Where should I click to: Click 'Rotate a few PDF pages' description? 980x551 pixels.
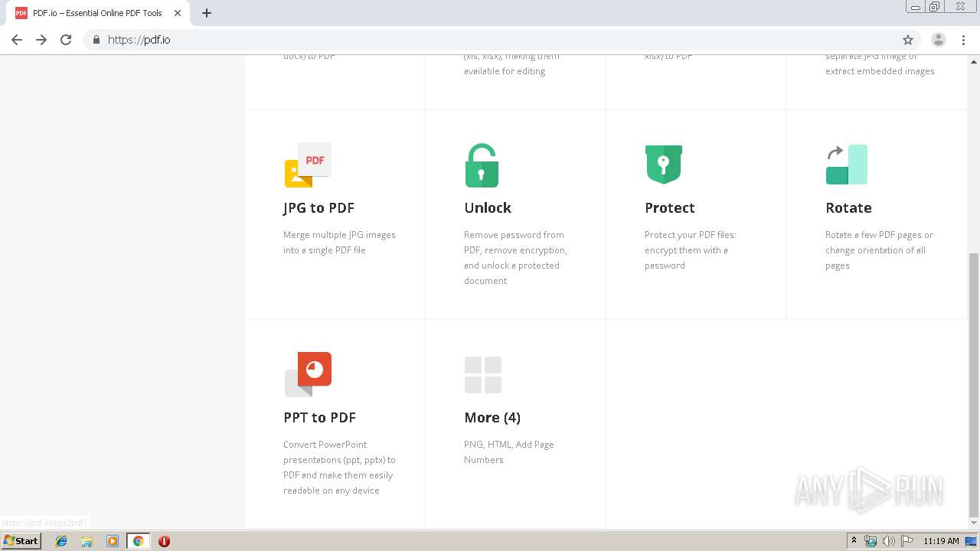pyautogui.click(x=879, y=250)
